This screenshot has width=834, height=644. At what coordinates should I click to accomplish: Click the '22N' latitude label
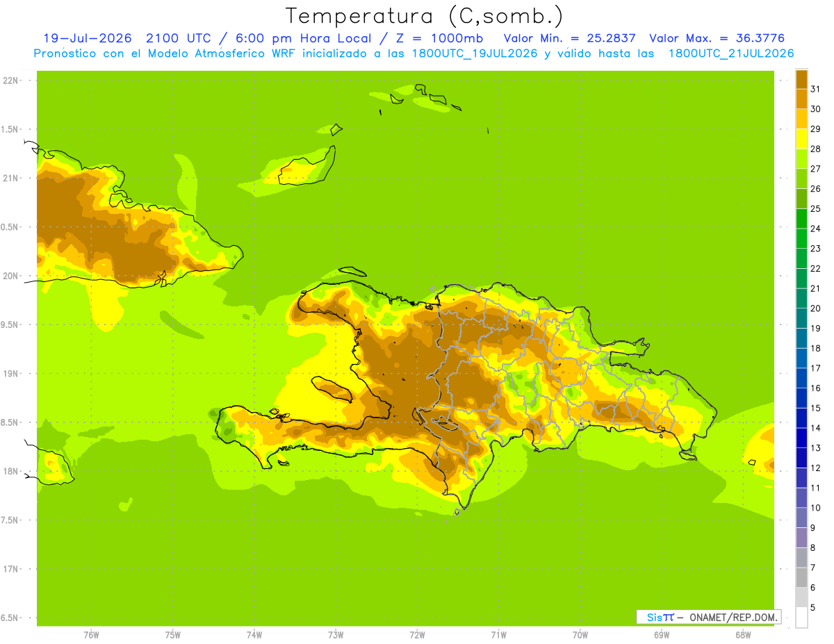coord(10,81)
